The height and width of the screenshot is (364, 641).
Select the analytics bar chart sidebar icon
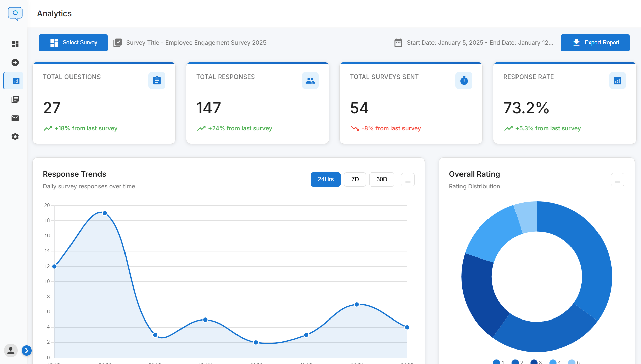[x=15, y=81]
